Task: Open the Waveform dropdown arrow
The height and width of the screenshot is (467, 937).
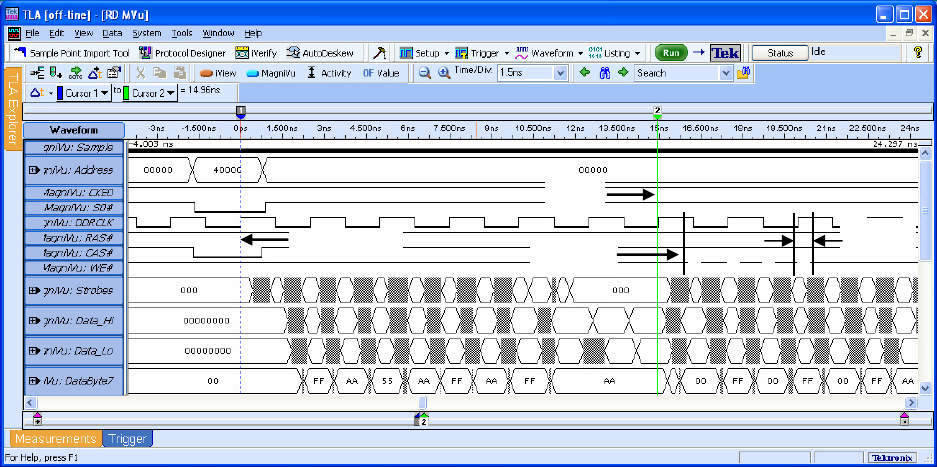Action: pyautogui.click(x=580, y=53)
